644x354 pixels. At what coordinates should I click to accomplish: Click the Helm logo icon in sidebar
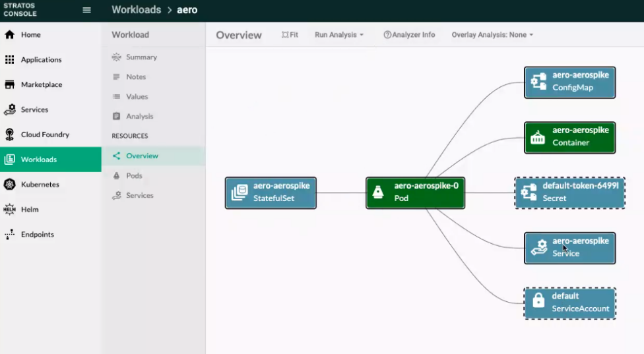[x=9, y=210]
